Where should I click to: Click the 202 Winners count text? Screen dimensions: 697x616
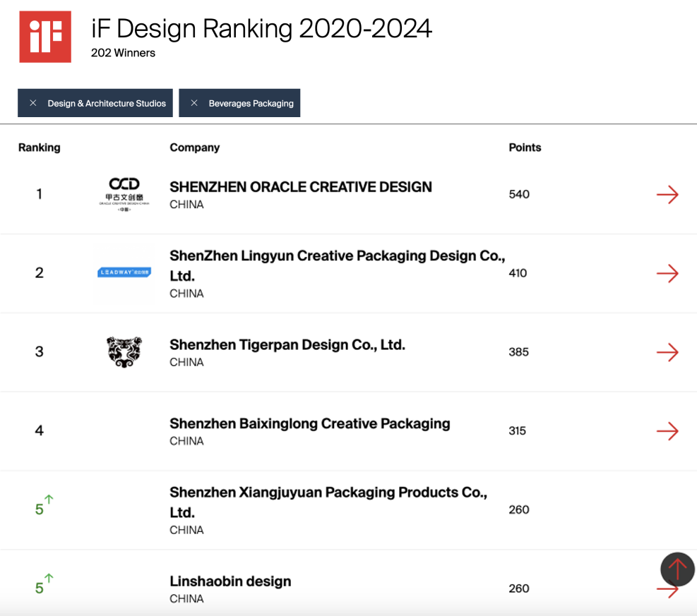click(123, 53)
